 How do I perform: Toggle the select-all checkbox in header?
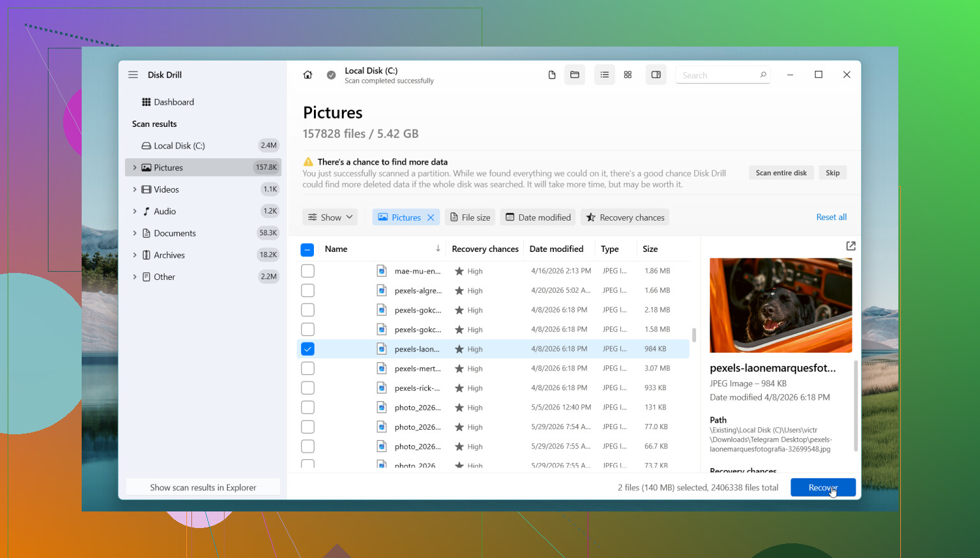(307, 249)
